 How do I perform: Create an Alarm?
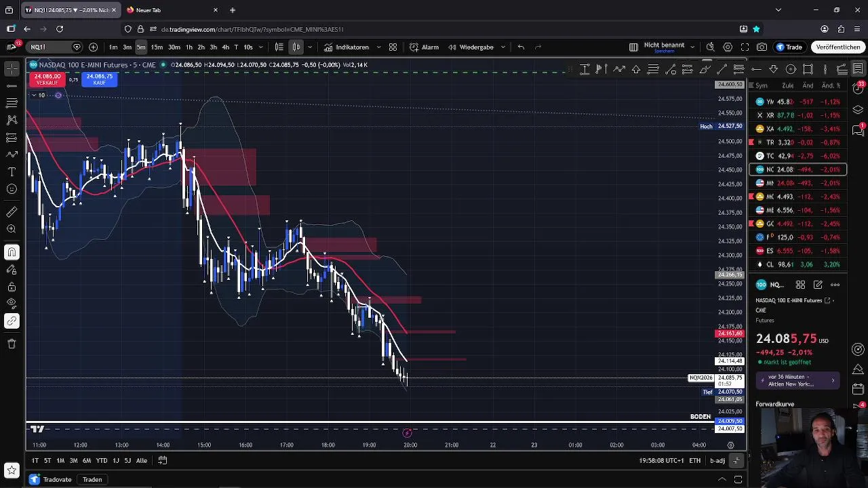coord(425,47)
